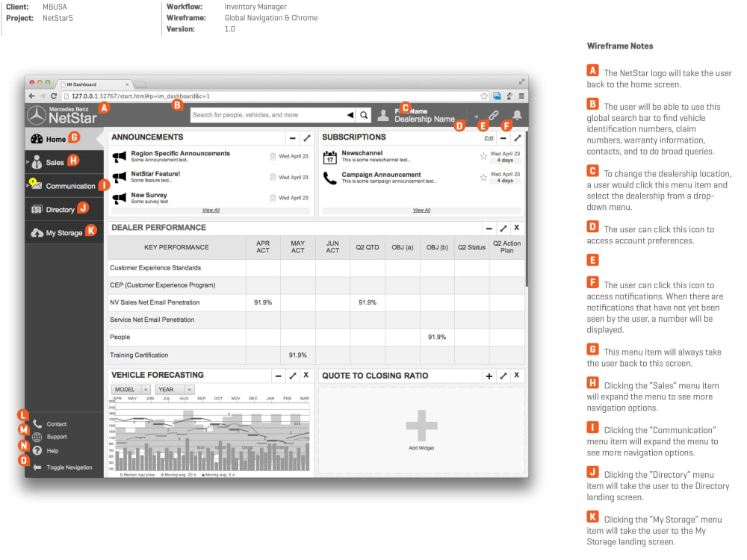Close the Vehicle Forecasting widget
The image size is (747, 560).
[x=306, y=376]
